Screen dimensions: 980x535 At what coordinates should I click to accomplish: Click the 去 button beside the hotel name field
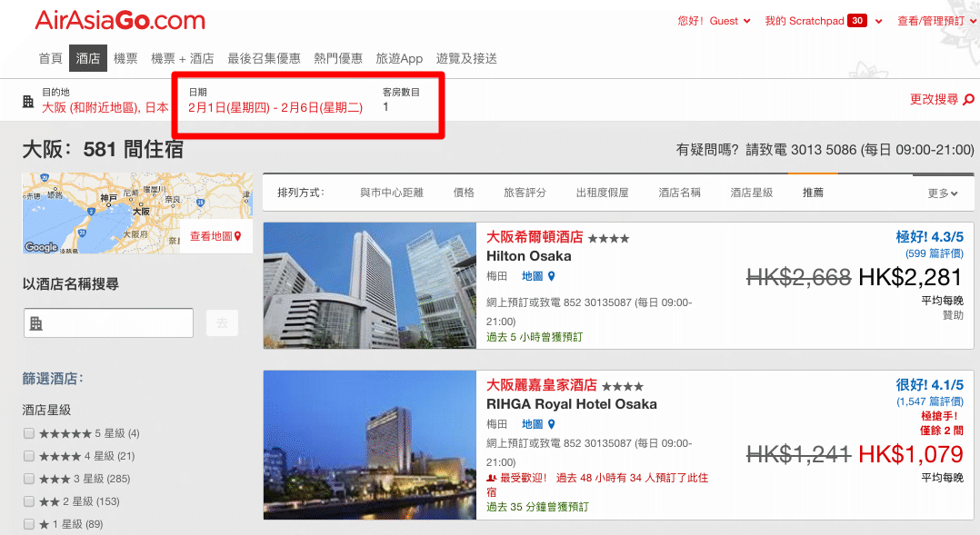(x=222, y=322)
